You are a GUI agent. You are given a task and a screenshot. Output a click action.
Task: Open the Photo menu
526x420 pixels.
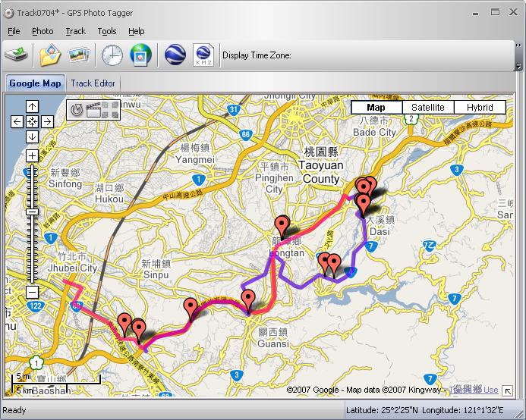[x=43, y=31]
